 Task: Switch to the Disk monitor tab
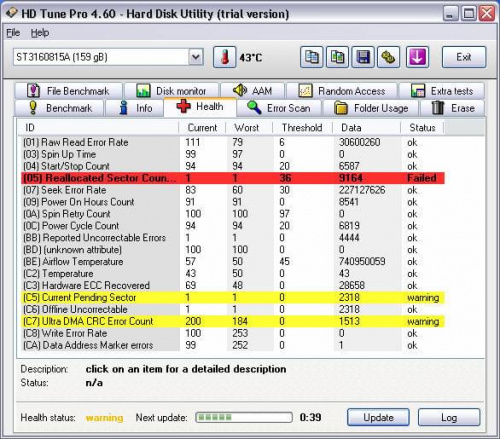point(171,91)
